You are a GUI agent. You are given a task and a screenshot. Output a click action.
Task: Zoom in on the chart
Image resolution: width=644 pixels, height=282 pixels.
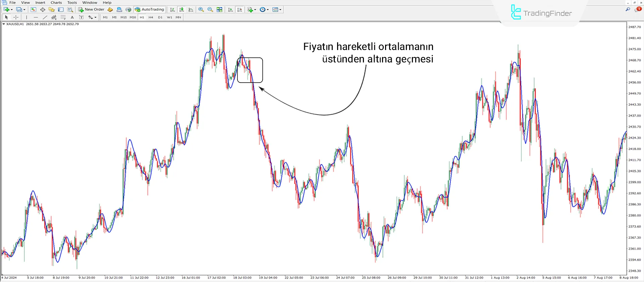pos(201,9)
